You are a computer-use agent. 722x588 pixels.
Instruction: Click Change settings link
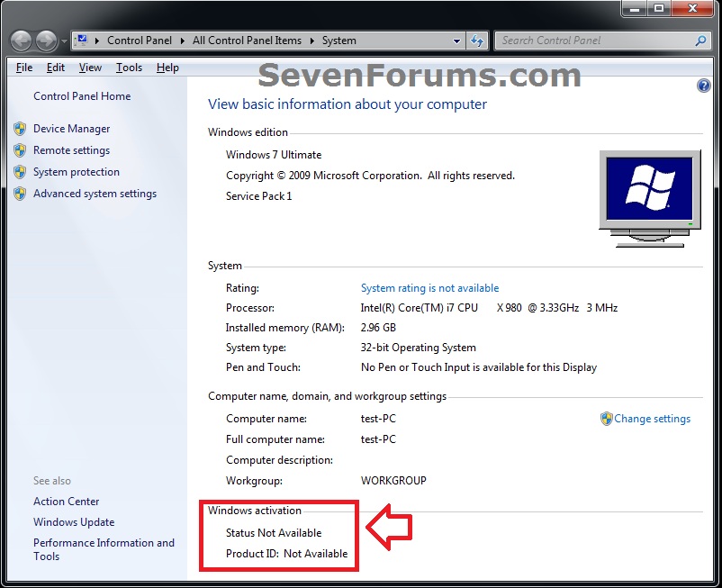652,419
